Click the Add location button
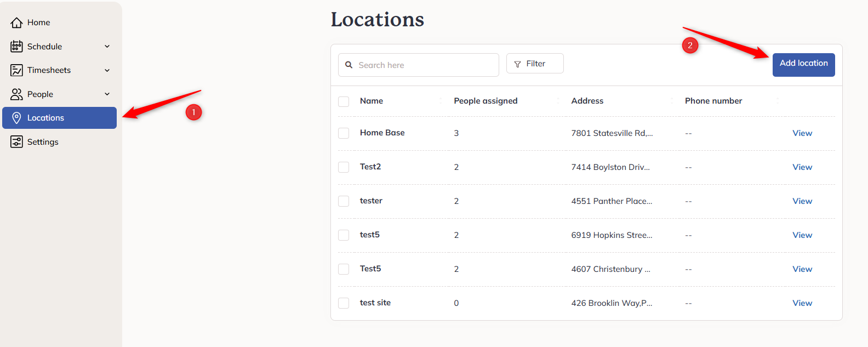 click(803, 65)
